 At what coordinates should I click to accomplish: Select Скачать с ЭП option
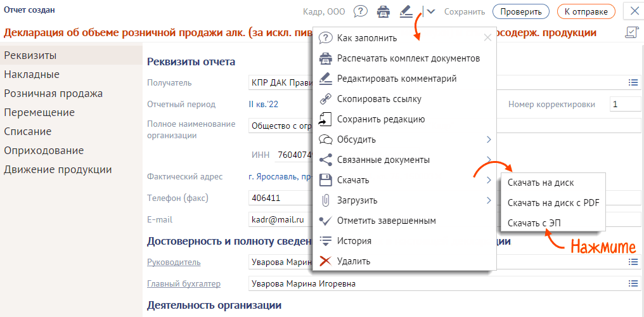pos(534,223)
